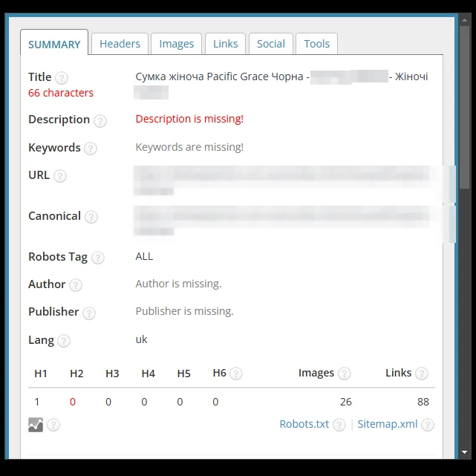
Task: Click the help icon next to Description
Action: click(x=100, y=121)
